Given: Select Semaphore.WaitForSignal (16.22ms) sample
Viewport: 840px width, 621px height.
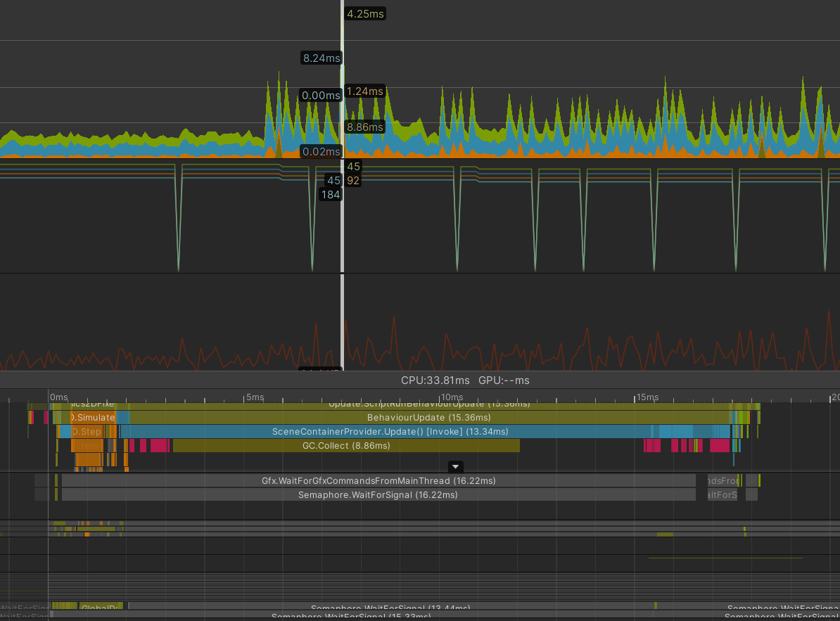Looking at the screenshot, I should pyautogui.click(x=378, y=494).
